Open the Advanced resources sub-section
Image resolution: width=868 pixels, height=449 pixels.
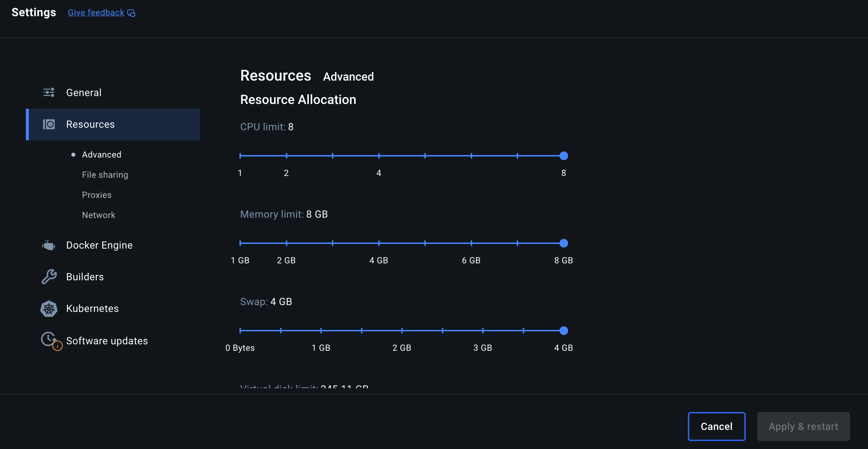pos(101,155)
